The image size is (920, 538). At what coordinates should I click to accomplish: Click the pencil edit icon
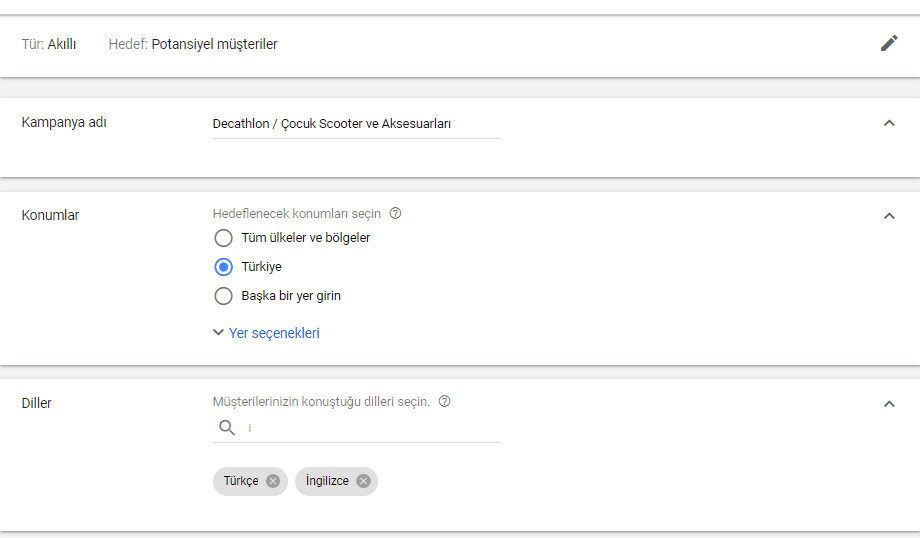click(888, 43)
